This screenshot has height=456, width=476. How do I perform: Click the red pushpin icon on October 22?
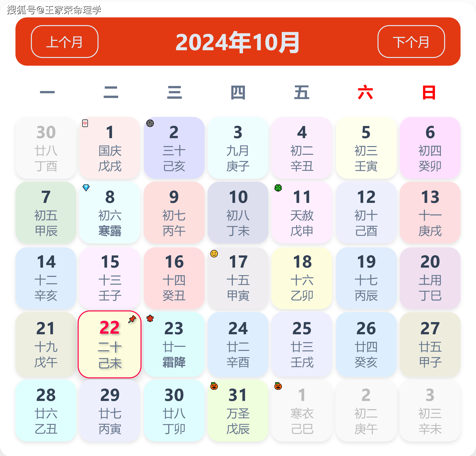point(132,319)
